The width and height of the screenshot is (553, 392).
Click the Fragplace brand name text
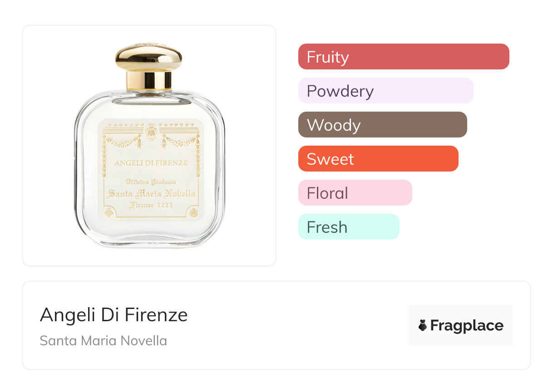467,326
